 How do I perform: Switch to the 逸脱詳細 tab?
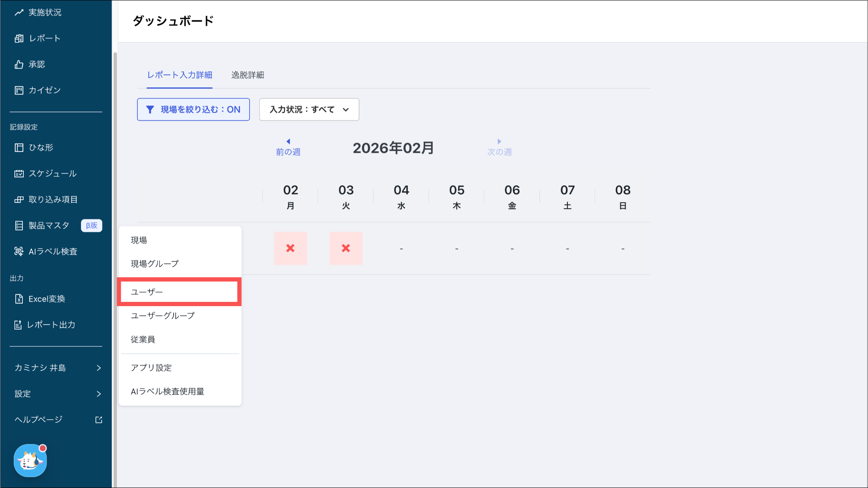tap(248, 75)
